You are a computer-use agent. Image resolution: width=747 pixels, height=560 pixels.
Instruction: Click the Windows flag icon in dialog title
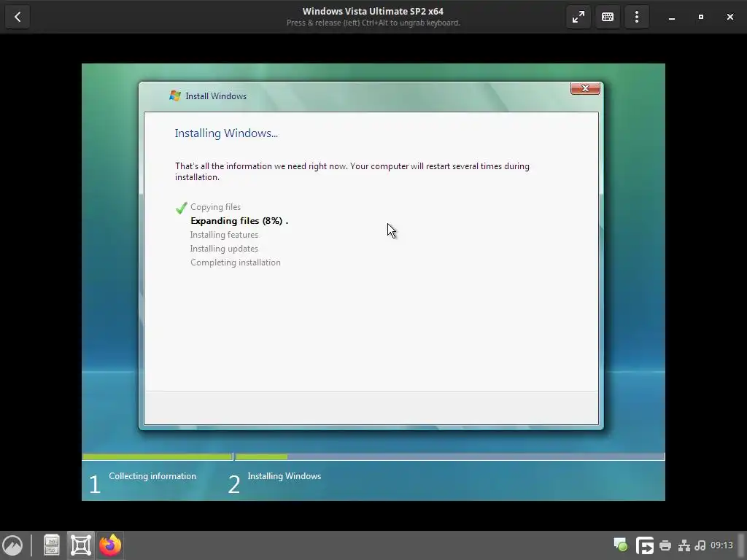175,96
